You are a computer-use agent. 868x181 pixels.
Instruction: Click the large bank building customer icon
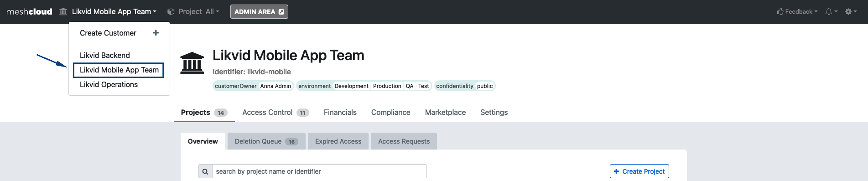click(x=192, y=63)
